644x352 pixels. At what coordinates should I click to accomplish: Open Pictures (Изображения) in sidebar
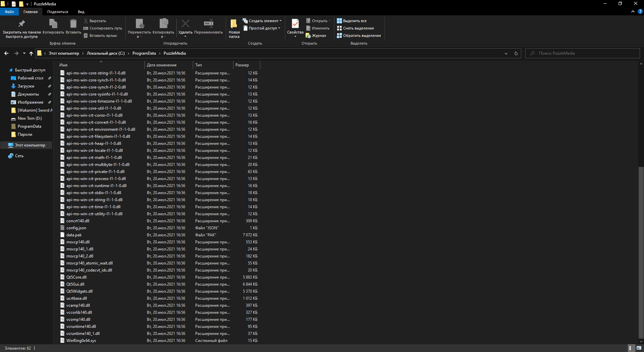click(x=30, y=102)
